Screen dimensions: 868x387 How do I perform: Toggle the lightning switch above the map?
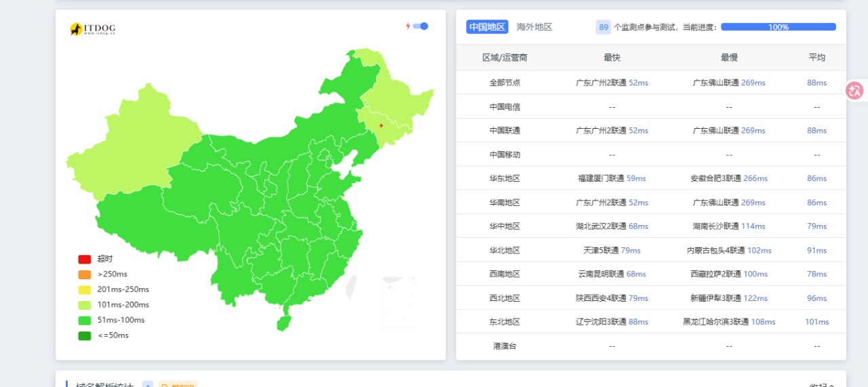(x=420, y=26)
